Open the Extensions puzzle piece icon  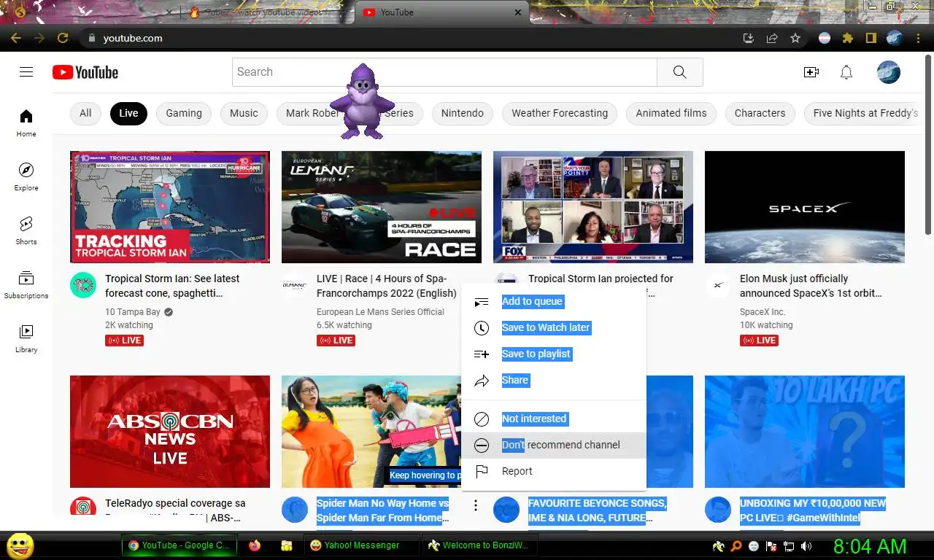847,38
